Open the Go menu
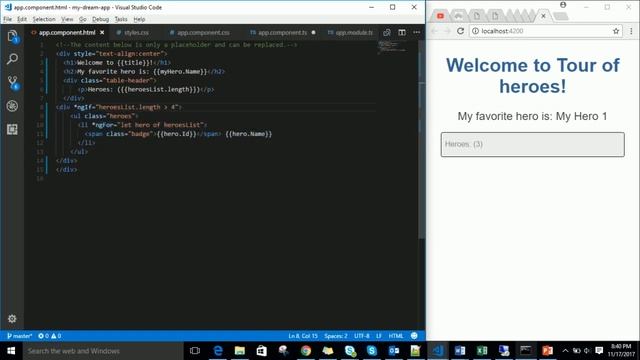The image size is (640, 360). pyautogui.click(x=83, y=19)
